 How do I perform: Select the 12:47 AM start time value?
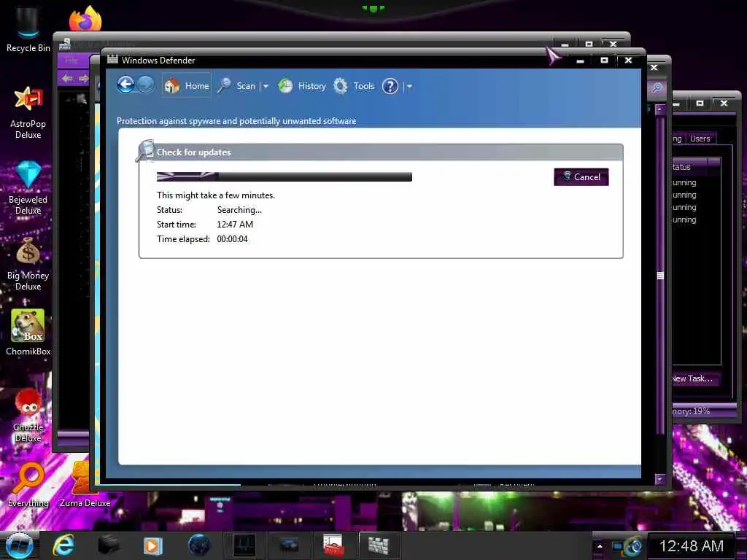pos(235,225)
